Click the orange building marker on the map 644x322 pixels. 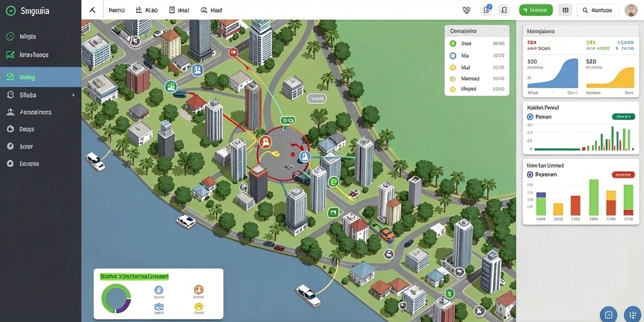265,143
